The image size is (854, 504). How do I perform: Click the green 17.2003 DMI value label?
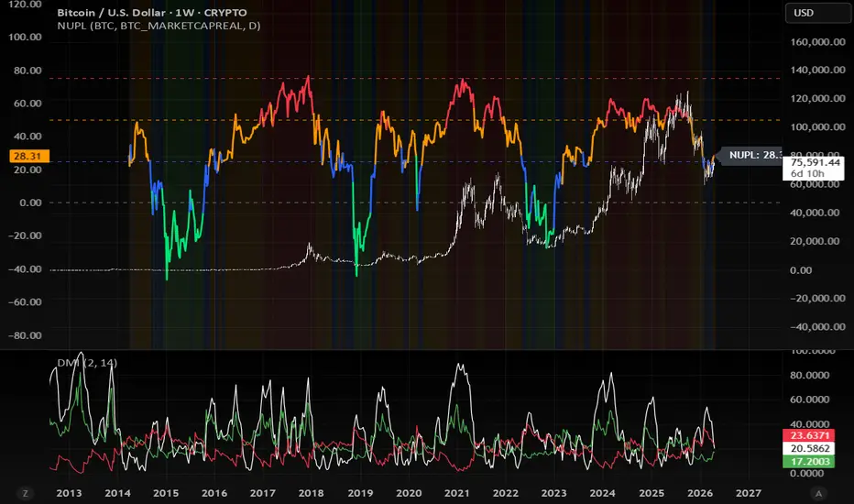(809, 462)
